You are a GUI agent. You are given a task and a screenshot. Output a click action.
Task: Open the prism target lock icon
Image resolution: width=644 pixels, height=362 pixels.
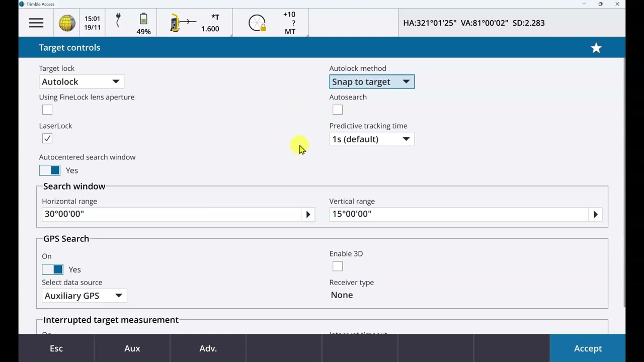pos(257,23)
